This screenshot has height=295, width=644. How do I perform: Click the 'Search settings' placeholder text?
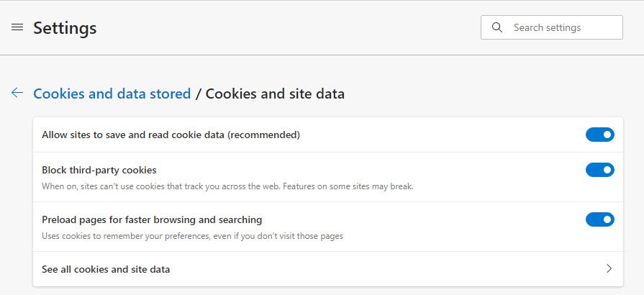point(547,27)
